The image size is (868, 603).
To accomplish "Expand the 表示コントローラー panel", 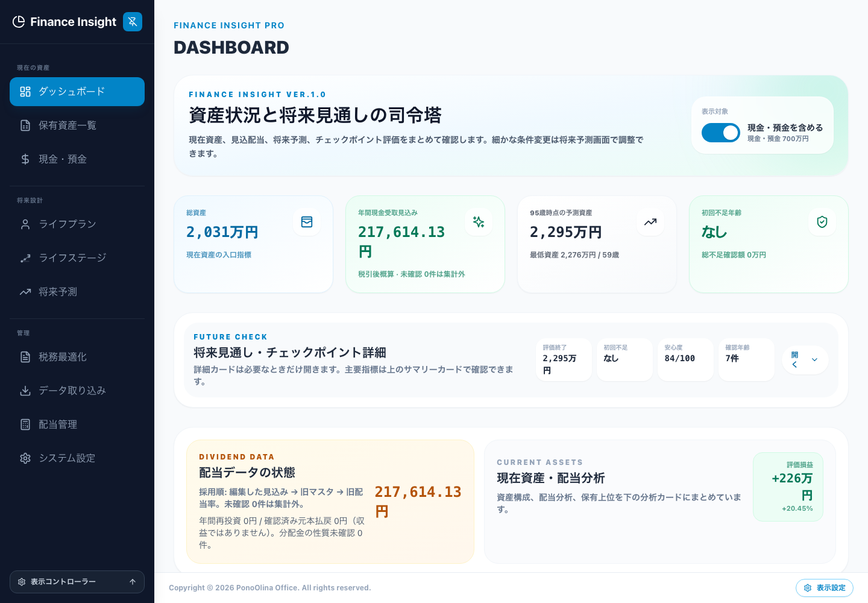I will (x=77, y=582).
